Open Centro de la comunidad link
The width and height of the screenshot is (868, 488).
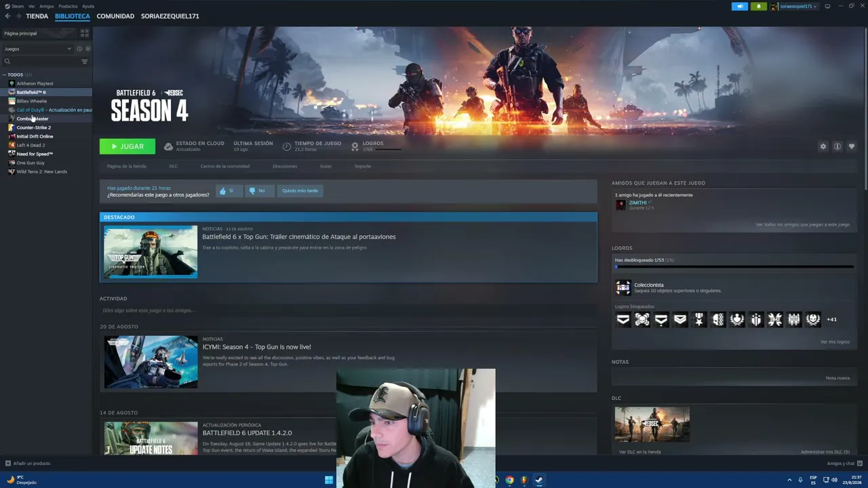coord(225,166)
